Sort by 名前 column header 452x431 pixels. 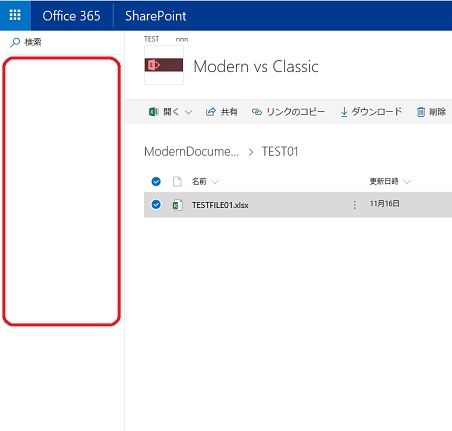tap(199, 181)
